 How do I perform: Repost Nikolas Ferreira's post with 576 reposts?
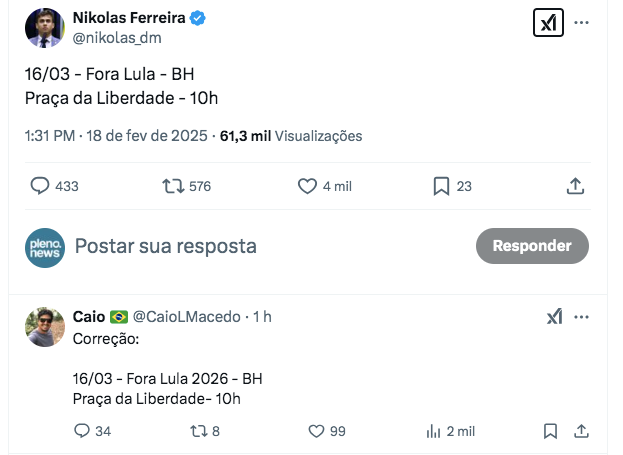[x=172, y=186]
